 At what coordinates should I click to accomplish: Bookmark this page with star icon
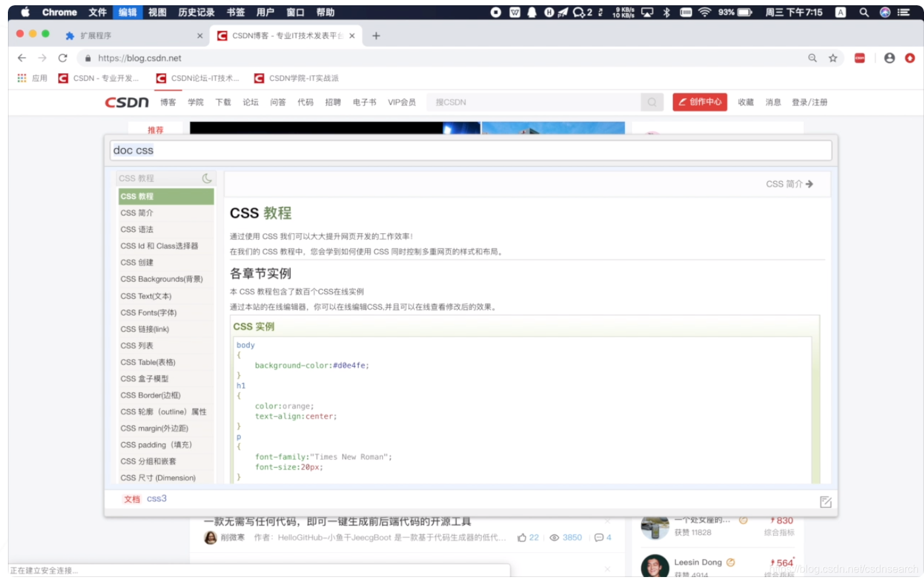833,58
